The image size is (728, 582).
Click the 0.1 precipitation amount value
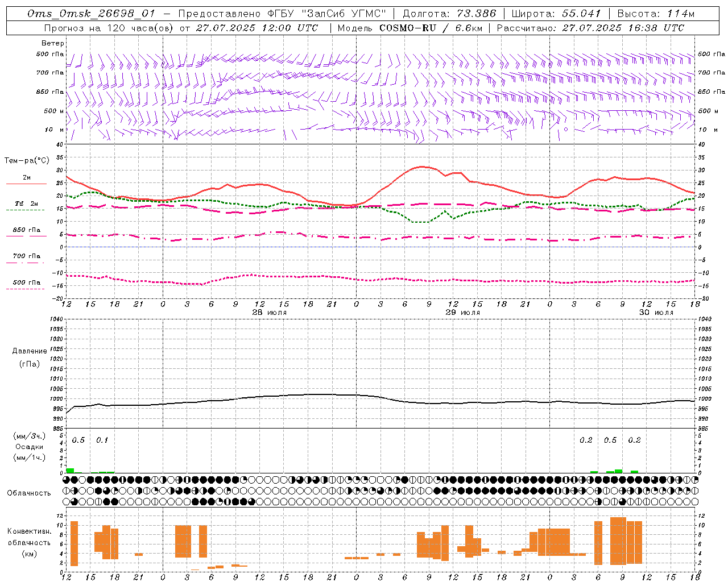click(102, 440)
